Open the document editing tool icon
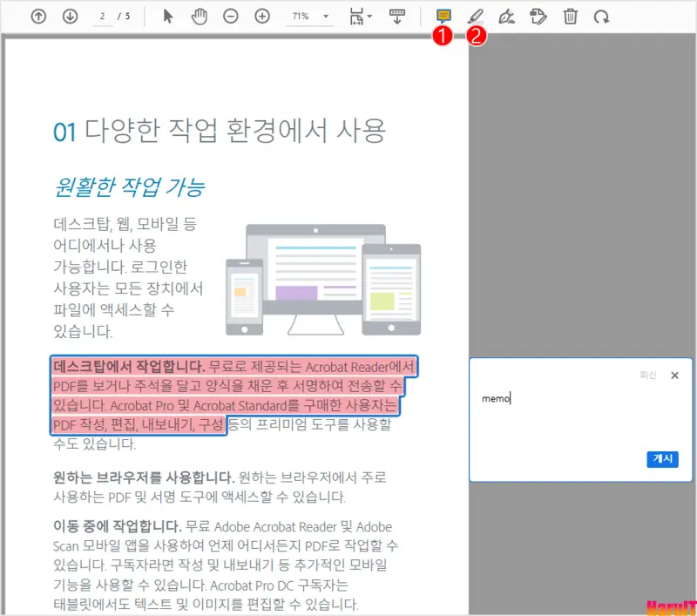 point(538,16)
